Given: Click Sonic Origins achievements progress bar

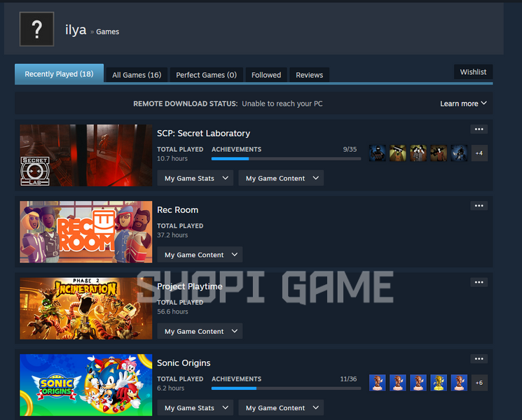Looking at the screenshot, I should (x=286, y=388).
